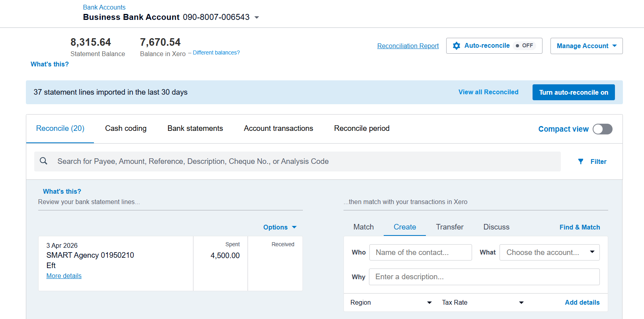
Task: Switch to the Bank statements tab
Action: 195,128
